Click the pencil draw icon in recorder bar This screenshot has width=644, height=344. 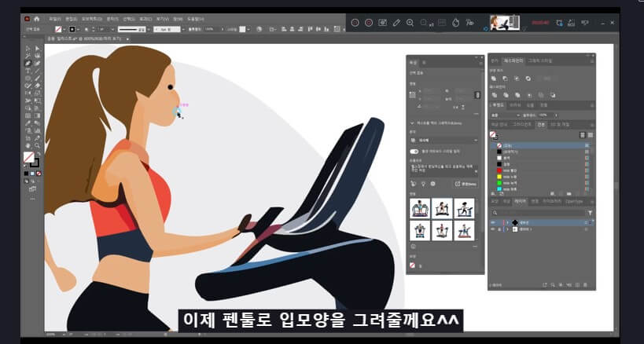point(396,23)
